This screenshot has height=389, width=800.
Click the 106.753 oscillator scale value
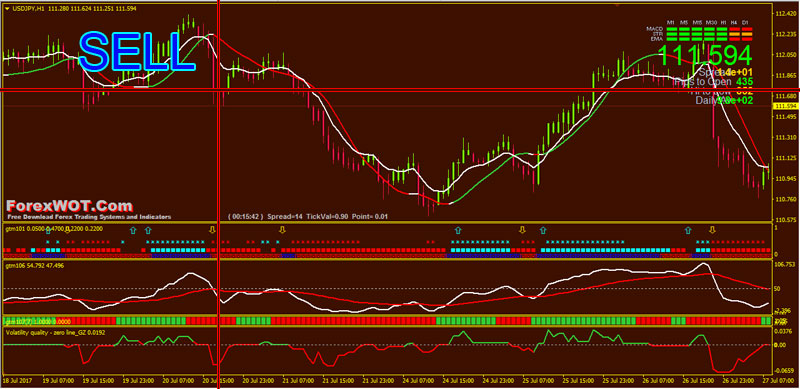pyautogui.click(x=785, y=265)
